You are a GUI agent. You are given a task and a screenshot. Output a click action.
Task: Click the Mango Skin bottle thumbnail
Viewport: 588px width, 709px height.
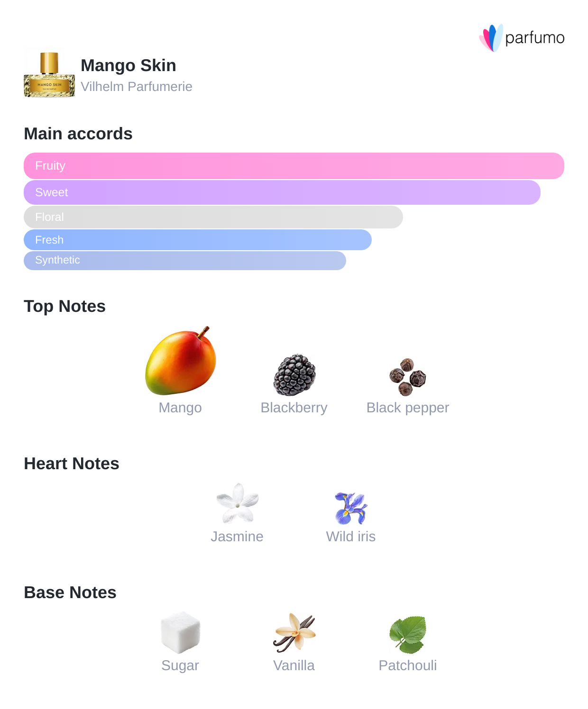[x=49, y=74]
